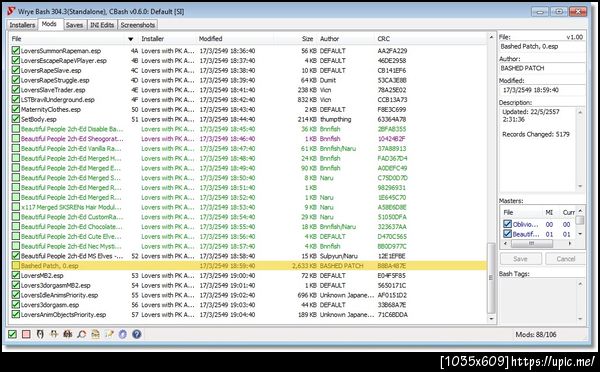Select the LoversIdleAnimsPriority.esp row

coord(249,295)
